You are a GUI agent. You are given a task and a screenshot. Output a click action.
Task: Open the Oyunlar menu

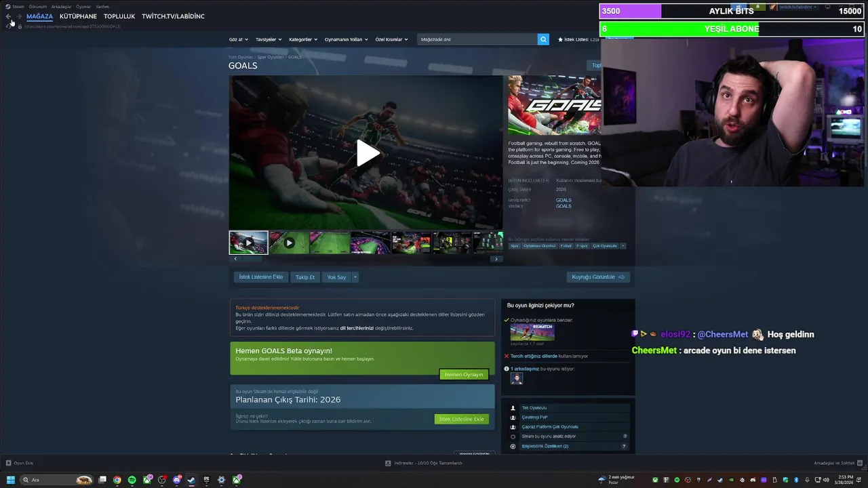click(x=83, y=6)
